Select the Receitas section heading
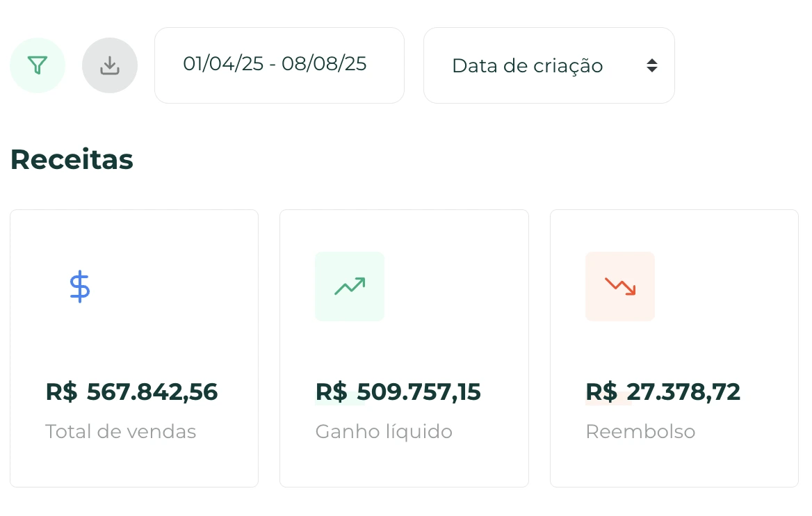 point(72,159)
